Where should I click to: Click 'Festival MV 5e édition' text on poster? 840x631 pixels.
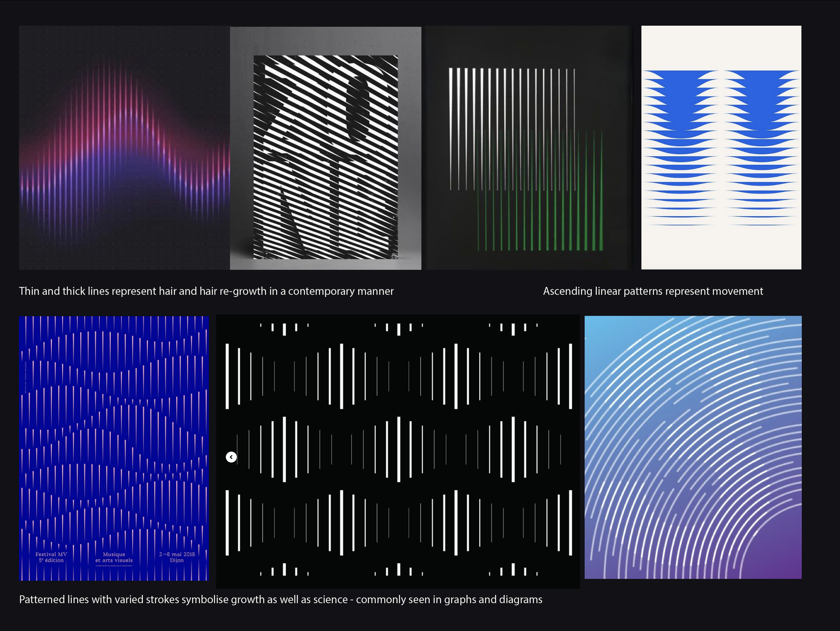(51, 557)
